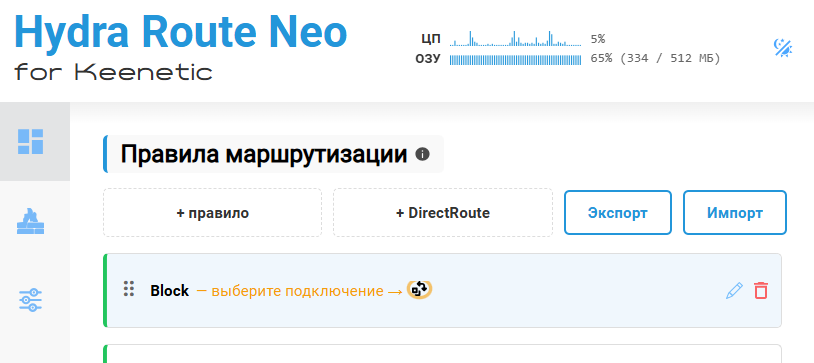Toggle the dark/light theme icon
This screenshot has width=814, height=363.
pos(782,48)
